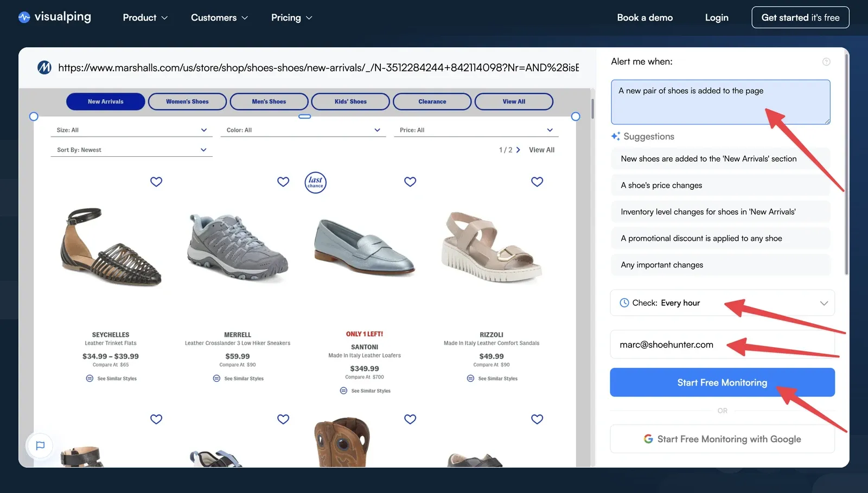Go to next page arrow beside 1 / 2
868x493 pixels.
(518, 150)
